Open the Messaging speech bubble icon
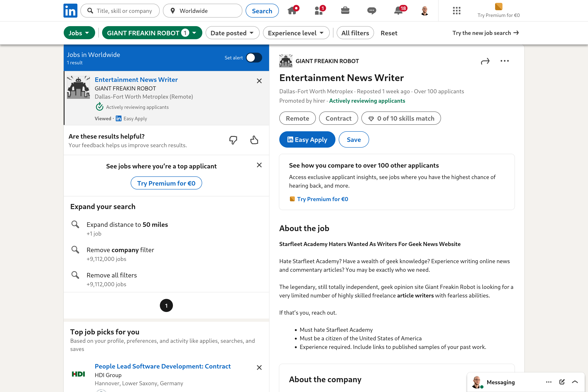The image size is (588, 392). coord(372,10)
